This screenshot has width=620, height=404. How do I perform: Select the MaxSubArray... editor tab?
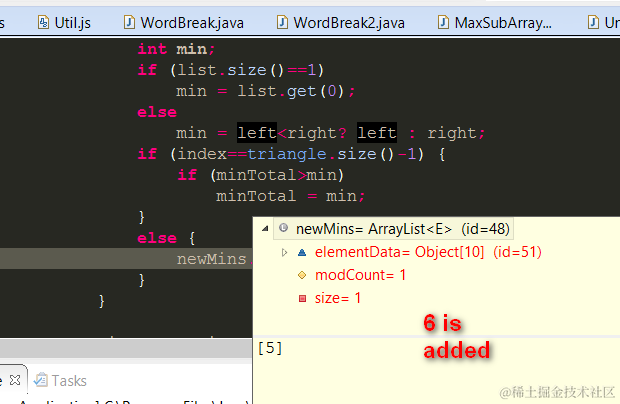(x=494, y=23)
